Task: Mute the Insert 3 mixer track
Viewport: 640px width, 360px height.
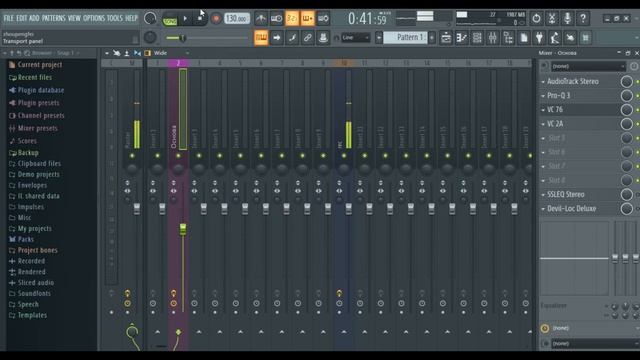Action: pyautogui.click(x=199, y=156)
